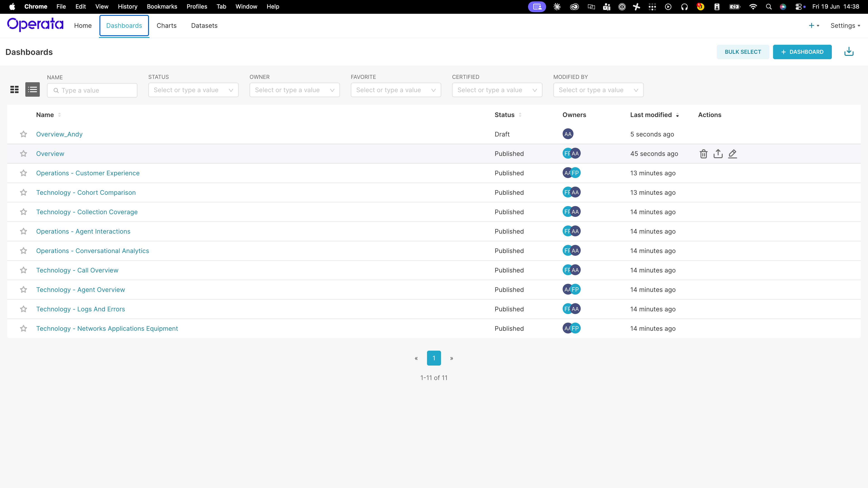Open Wi-Fi status in menu bar

[x=753, y=6]
